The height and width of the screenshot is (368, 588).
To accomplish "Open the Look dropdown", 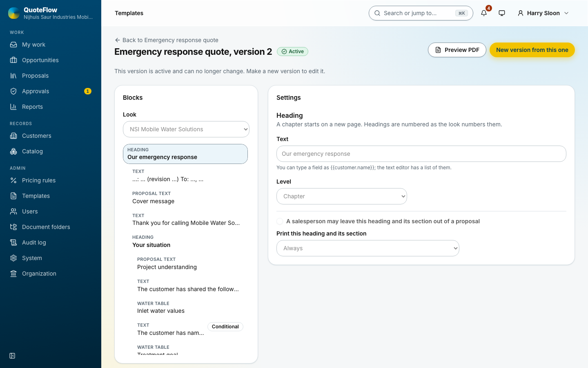I will click(x=186, y=129).
